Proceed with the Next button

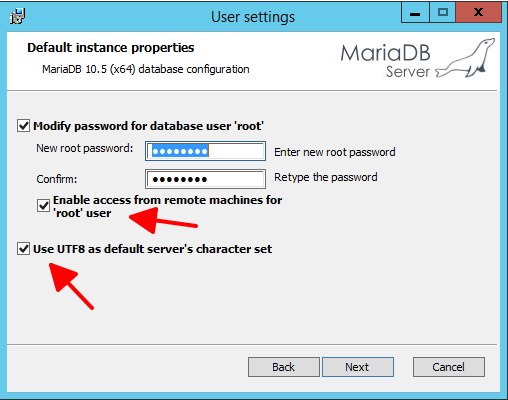pos(358,367)
